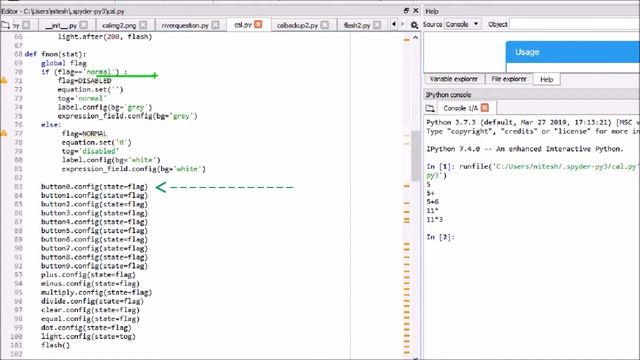Click line 66 light.after(200, flash)
This screenshot has width=640, height=360.
105,36
